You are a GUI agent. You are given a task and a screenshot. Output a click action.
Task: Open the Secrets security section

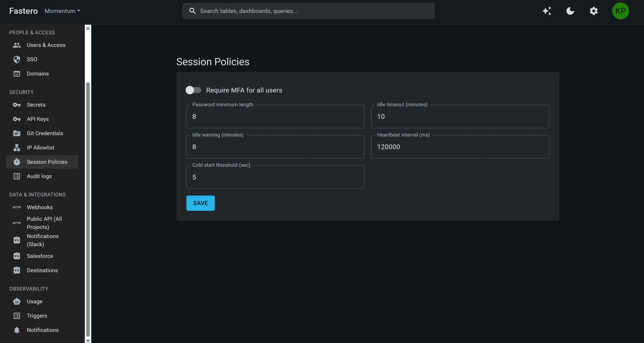pos(36,105)
